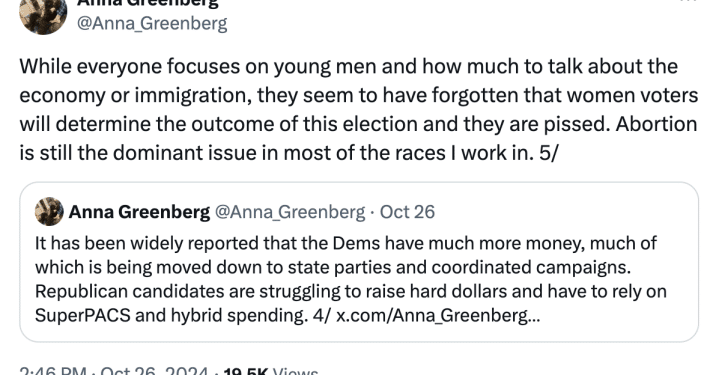
Task: Open Anna Greenberg's main profile avatar
Action: (x=43, y=15)
